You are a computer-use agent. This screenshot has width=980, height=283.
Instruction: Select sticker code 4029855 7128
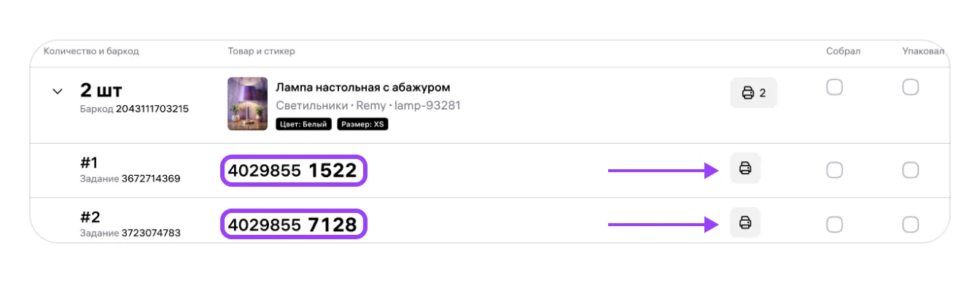click(292, 225)
